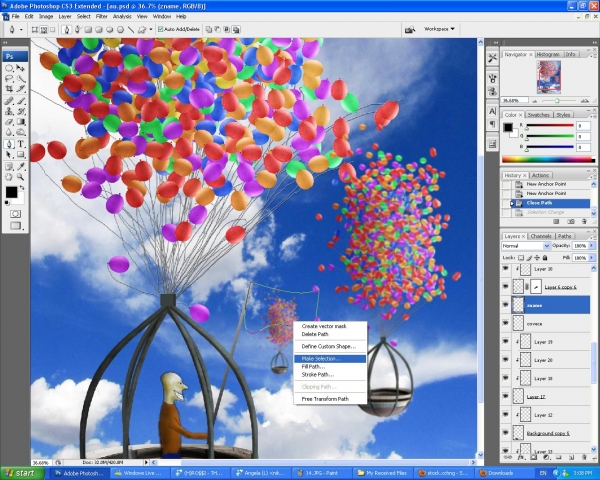Choose the Line tool in options bar

[x=131, y=29]
